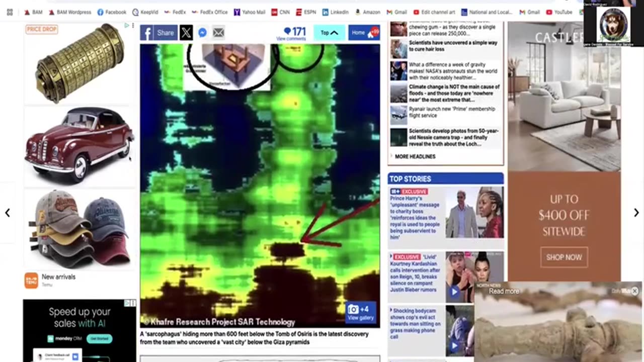Open Prince Harry exclusive story

pos(415,217)
